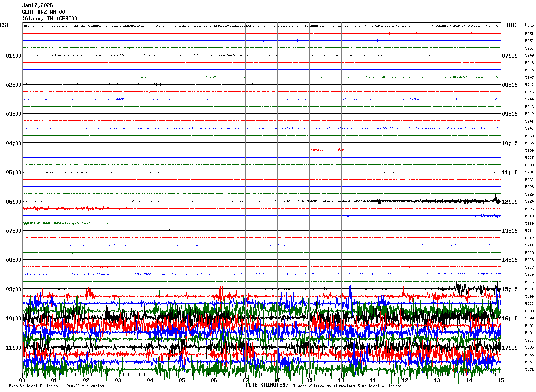Click the "12:15" UTC time label
Viewport: 536px width, 392px height.
[x=510, y=202]
